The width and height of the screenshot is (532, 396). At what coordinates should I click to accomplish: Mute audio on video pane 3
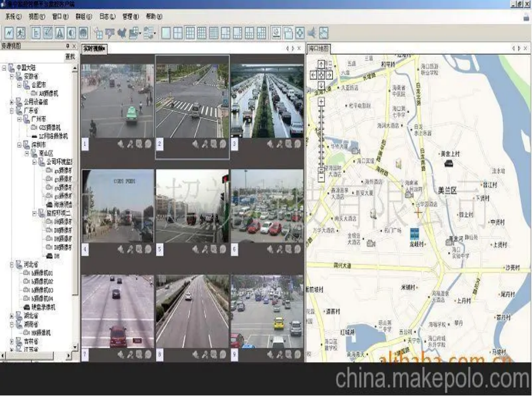click(270, 144)
